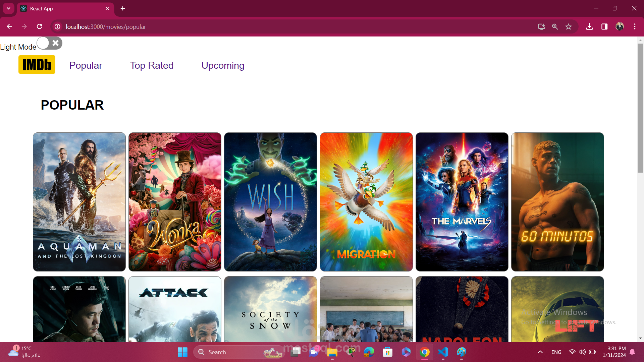
Task: Click the install app icon in address bar
Action: (541, 26)
